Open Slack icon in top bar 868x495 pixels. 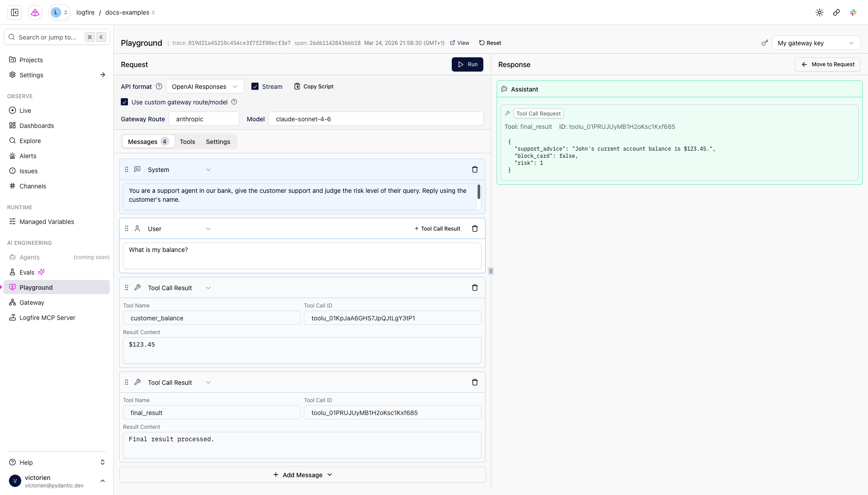853,12
